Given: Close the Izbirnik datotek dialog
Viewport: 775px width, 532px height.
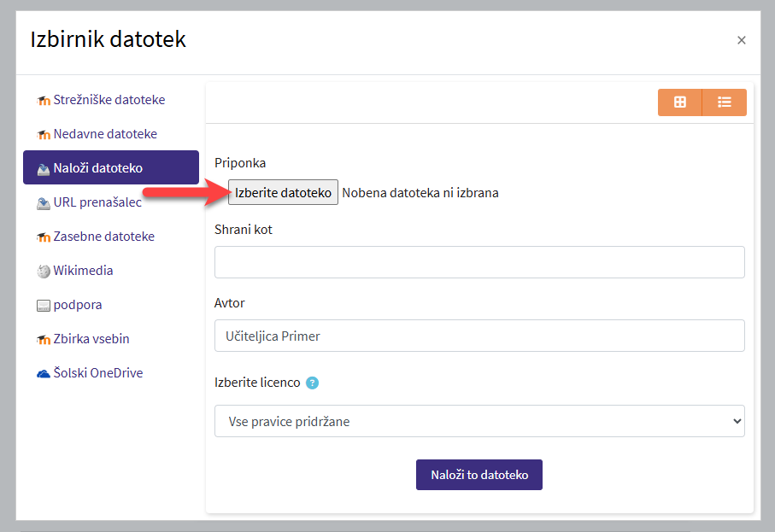Looking at the screenshot, I should pos(741,40).
